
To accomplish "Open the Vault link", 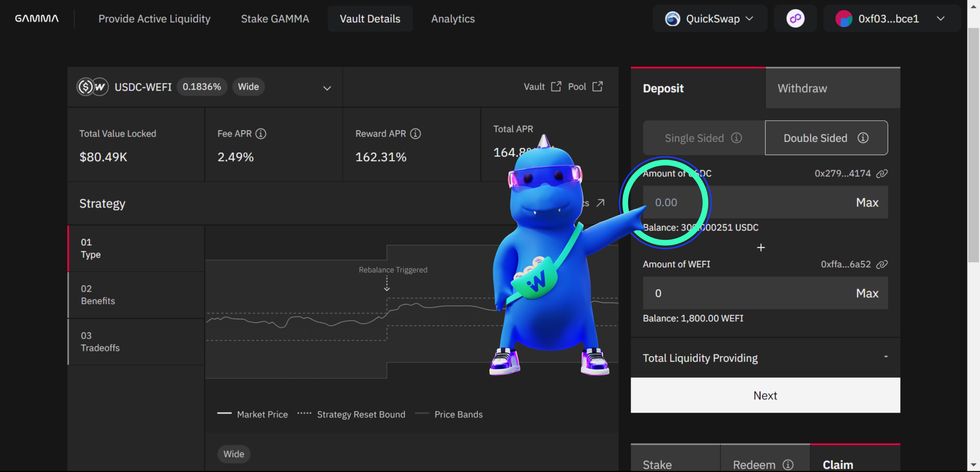I will pos(534,87).
